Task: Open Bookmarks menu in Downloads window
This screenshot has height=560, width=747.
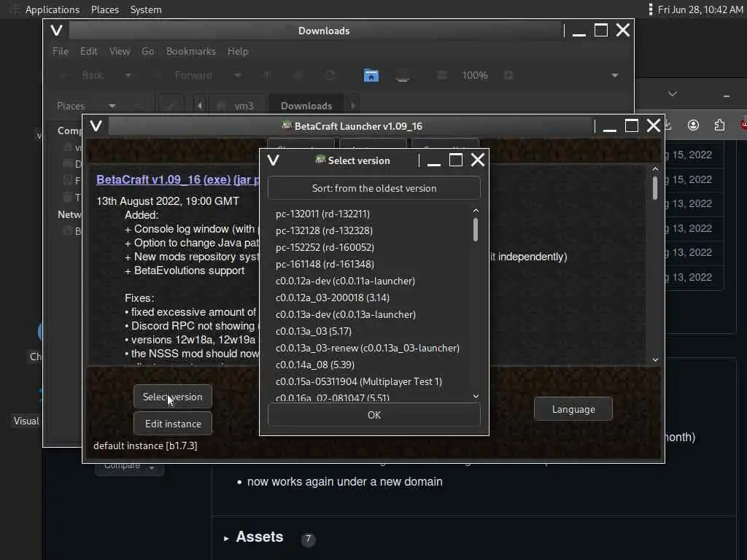Action: coord(190,51)
